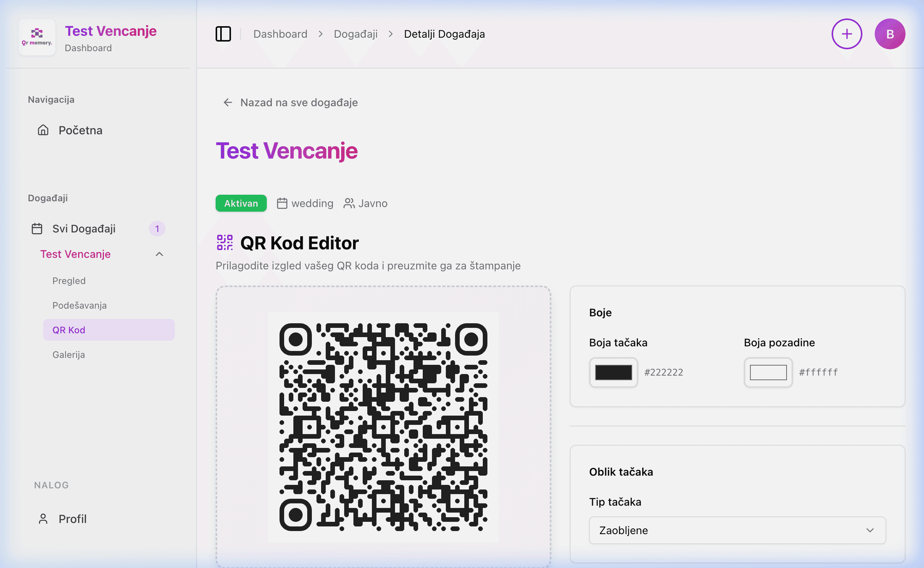Select the home icon next to Početna
The image size is (924, 568).
pyautogui.click(x=42, y=130)
